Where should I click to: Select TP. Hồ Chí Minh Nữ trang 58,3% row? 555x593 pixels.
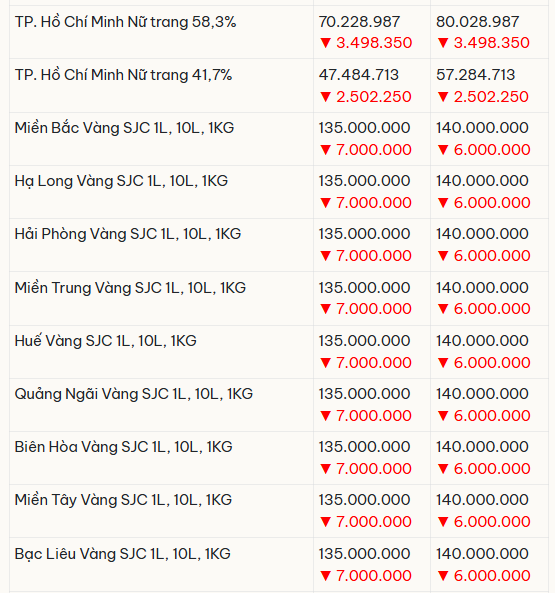[279, 32]
